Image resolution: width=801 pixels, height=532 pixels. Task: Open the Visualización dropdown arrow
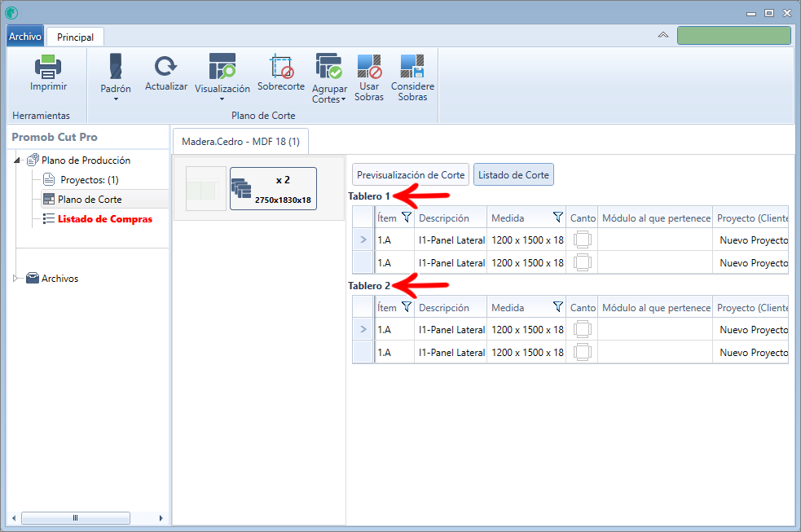point(222,99)
